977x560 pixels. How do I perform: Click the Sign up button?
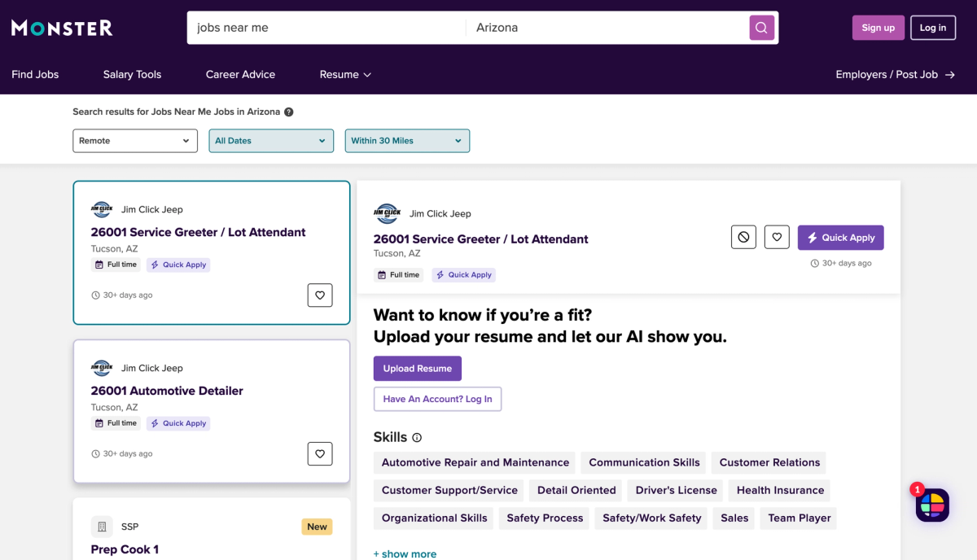point(878,28)
